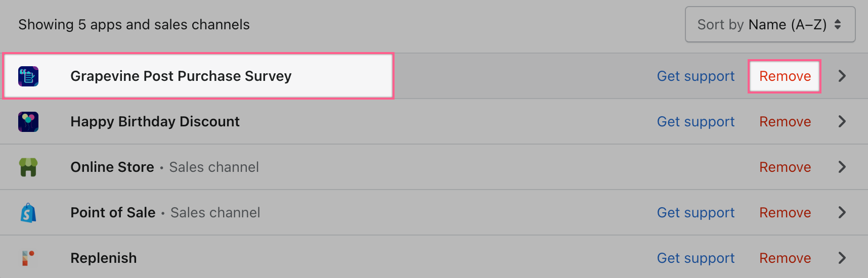Expand the Replenish row chevron
The image size is (868, 278).
[842, 258]
